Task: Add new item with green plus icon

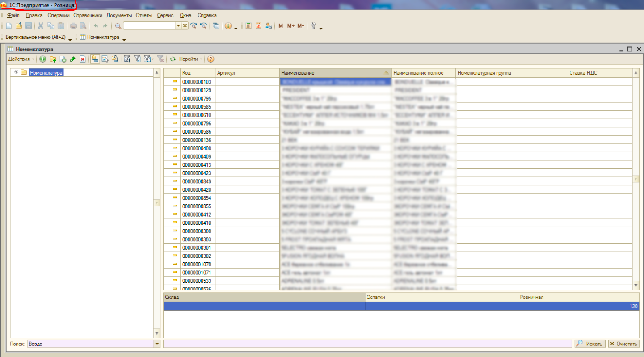Action: point(43,59)
